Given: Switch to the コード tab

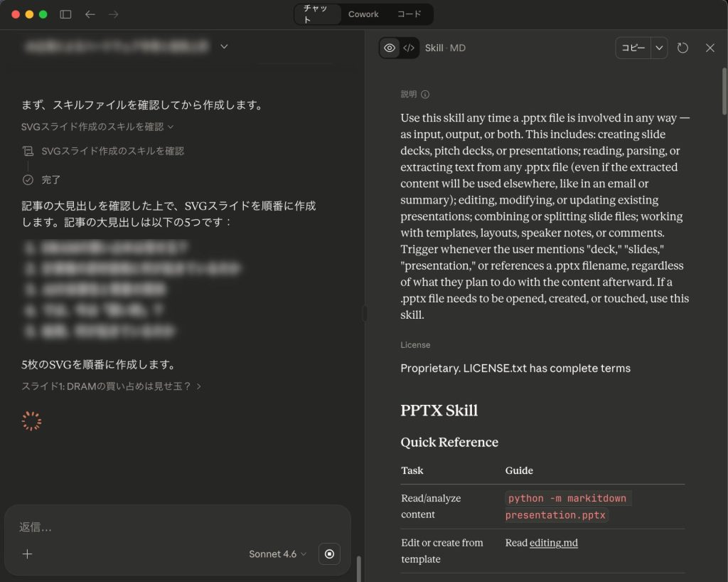Looking at the screenshot, I should pos(409,14).
